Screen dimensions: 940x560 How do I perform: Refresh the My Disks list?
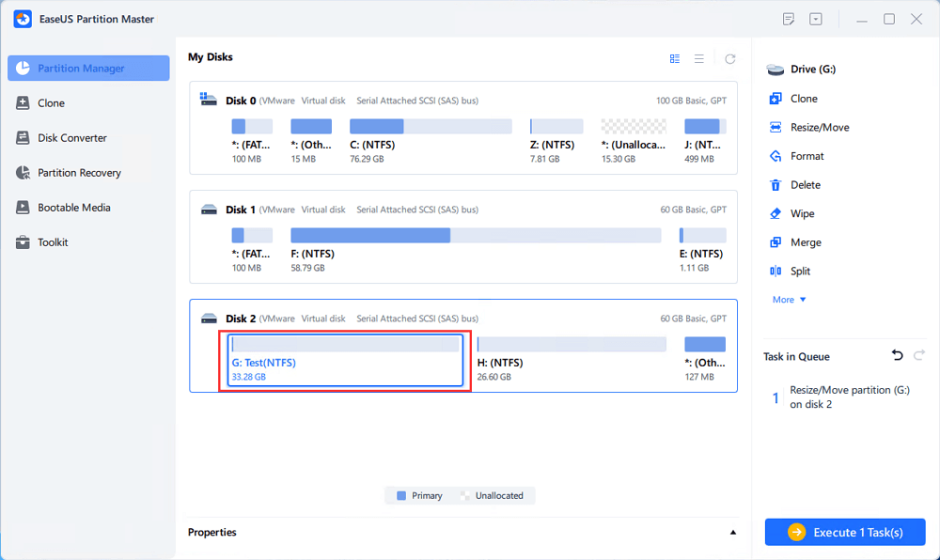730,58
